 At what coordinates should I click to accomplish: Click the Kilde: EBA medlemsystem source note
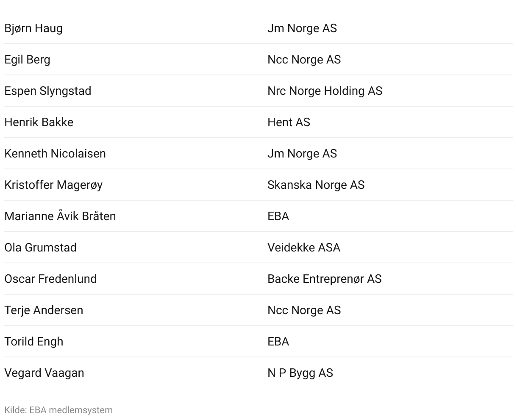point(58,410)
